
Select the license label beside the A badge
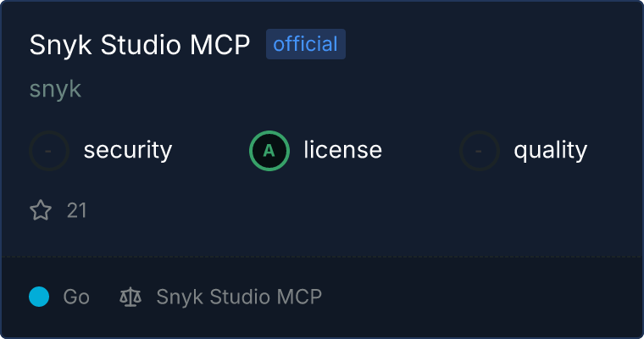tap(343, 149)
